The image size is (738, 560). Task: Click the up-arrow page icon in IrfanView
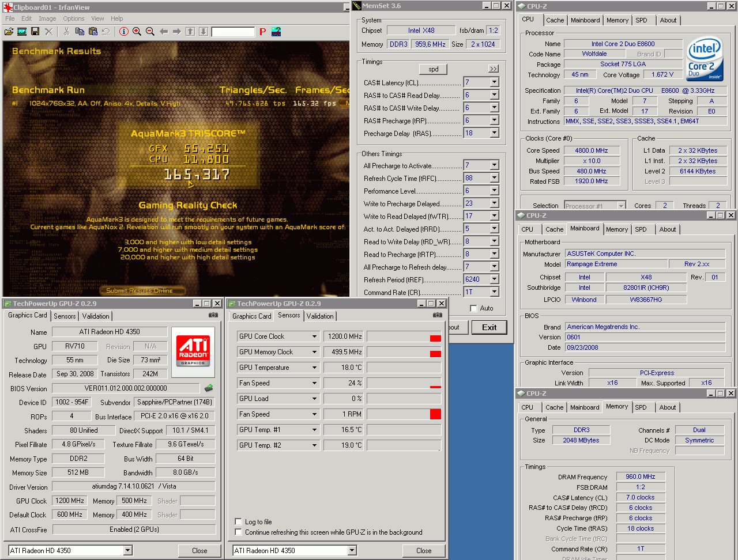click(190, 32)
